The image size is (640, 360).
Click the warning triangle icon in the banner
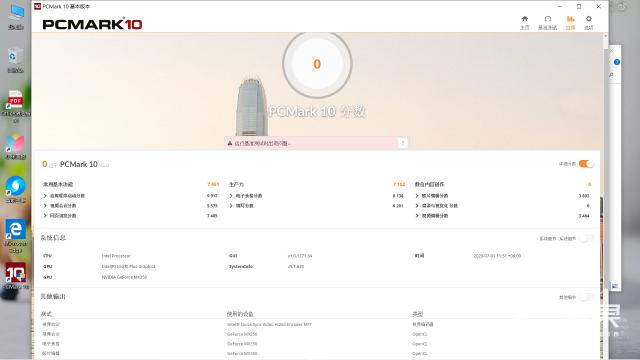coord(230,143)
